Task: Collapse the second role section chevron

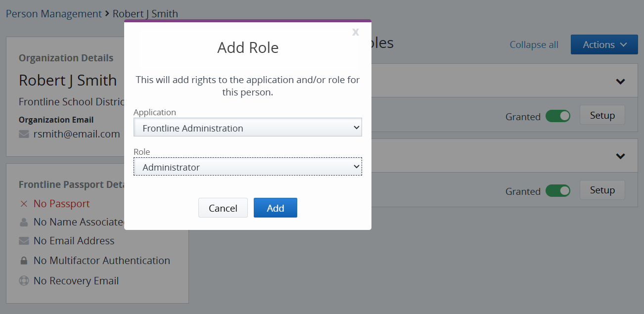Action: tap(621, 156)
